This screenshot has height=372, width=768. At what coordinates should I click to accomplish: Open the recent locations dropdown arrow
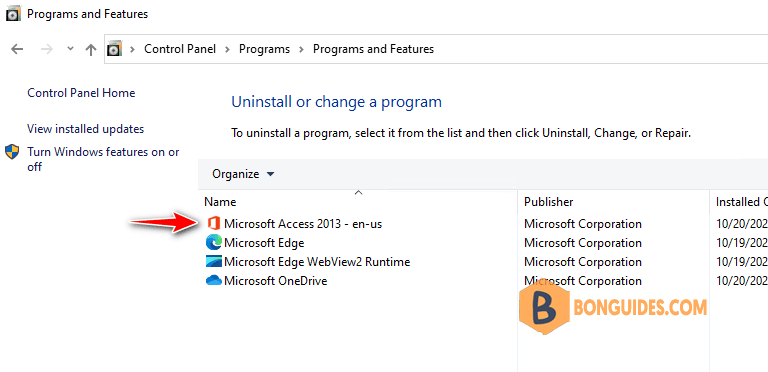[x=70, y=49]
